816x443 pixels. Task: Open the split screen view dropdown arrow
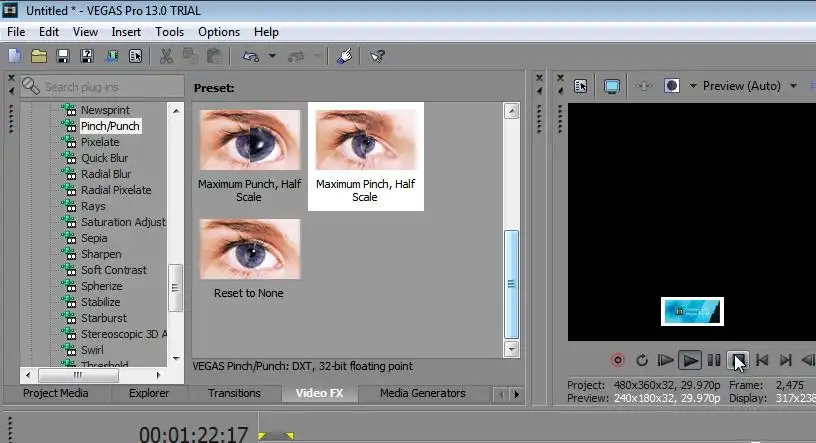[x=693, y=86]
